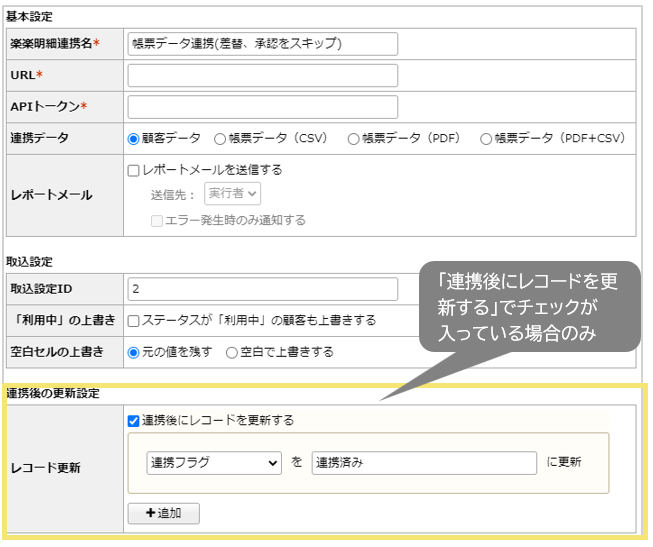This screenshot has height=547, width=653.
Task: Pick the 帳票データ（PDF+CSV）radio button
Action: pos(486,139)
